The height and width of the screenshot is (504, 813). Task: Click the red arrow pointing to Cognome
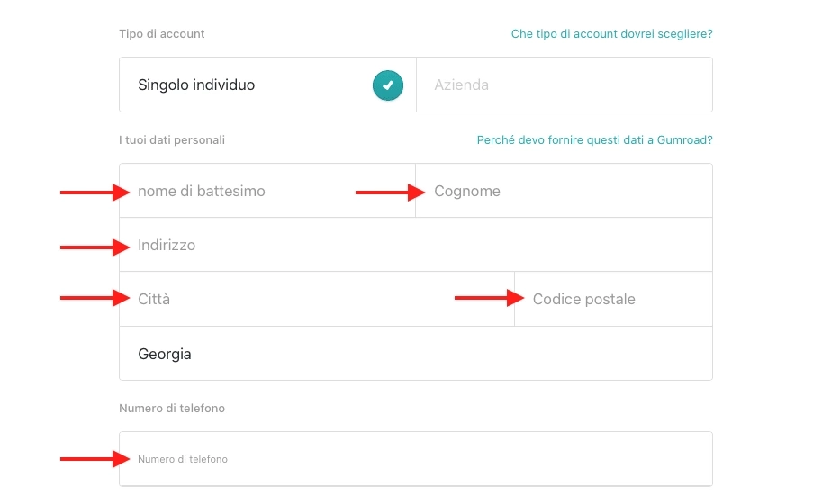pos(389,192)
